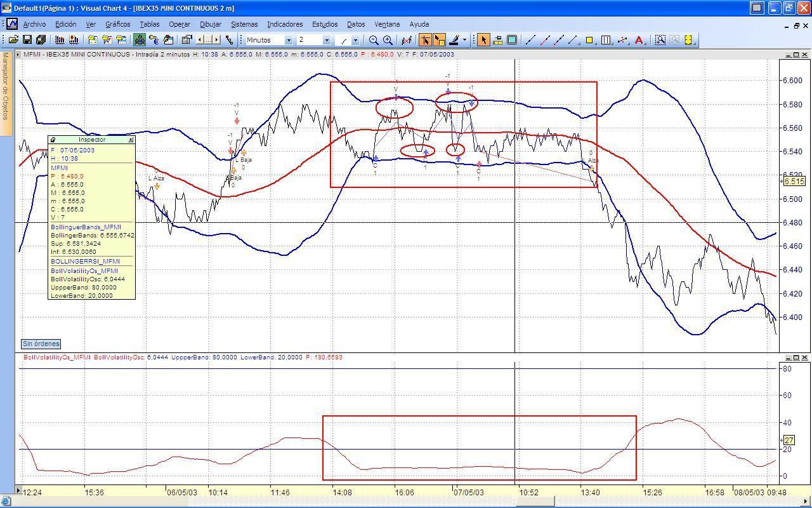This screenshot has height=508, width=812.
Task: Click the teal framed window icon
Action: pyautogui.click(x=512, y=40)
